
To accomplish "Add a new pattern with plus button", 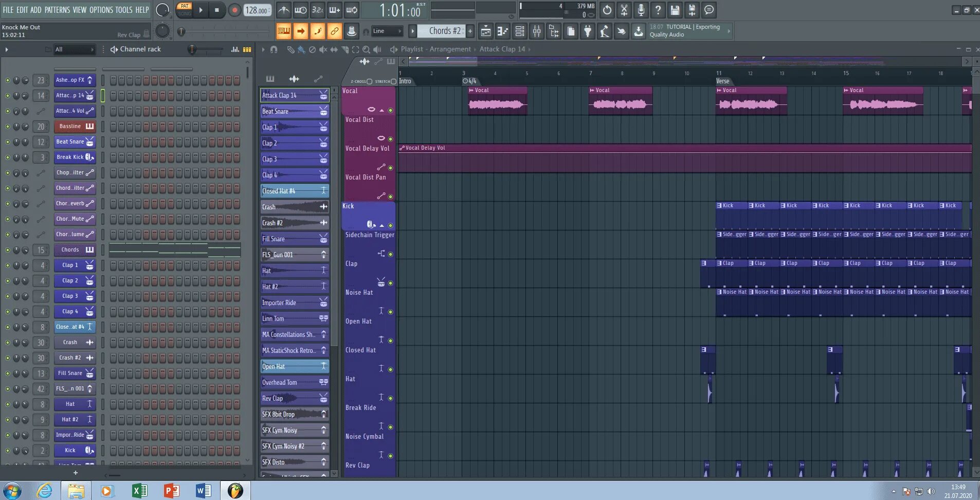I will click(470, 31).
